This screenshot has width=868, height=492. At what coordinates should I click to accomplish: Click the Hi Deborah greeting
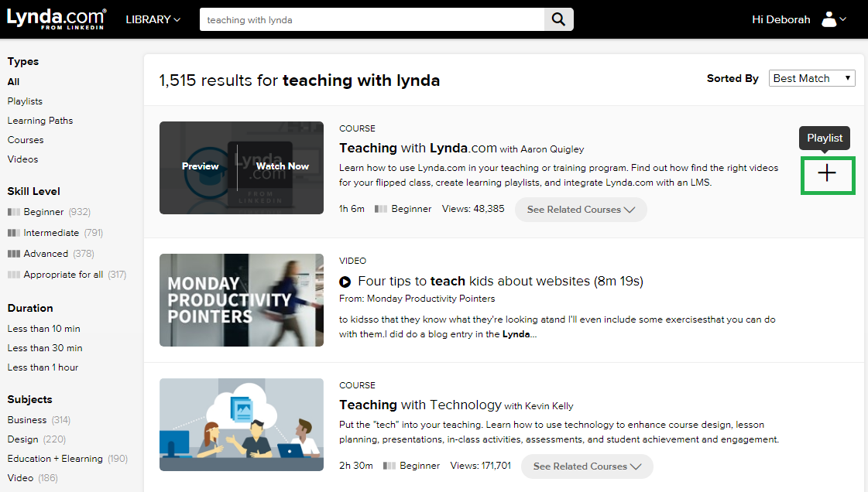point(781,20)
